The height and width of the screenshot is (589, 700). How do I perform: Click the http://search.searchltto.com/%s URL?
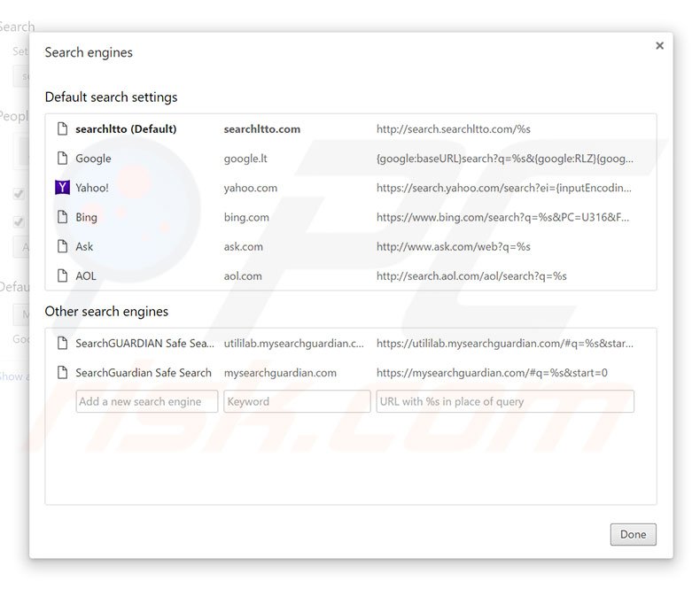coord(454,129)
